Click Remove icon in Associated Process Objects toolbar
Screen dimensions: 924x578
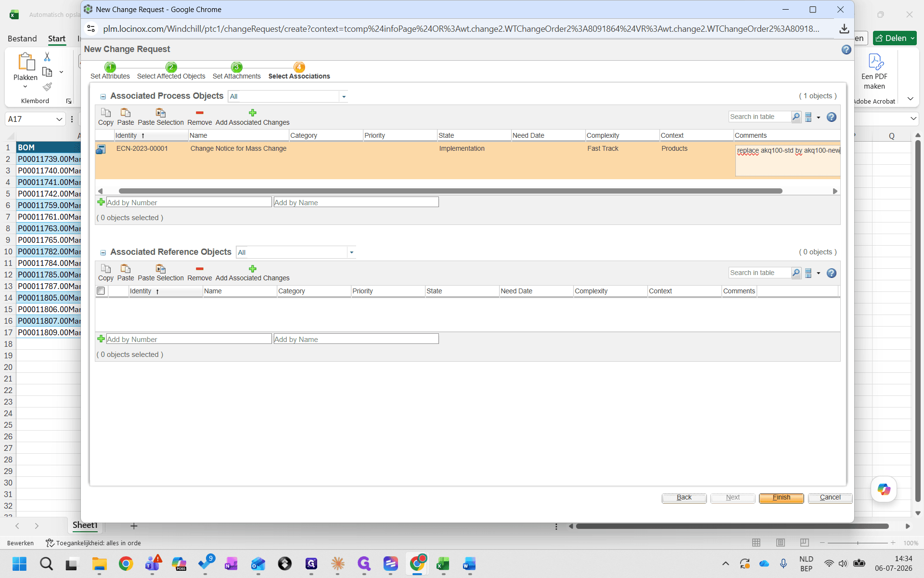pyautogui.click(x=200, y=113)
